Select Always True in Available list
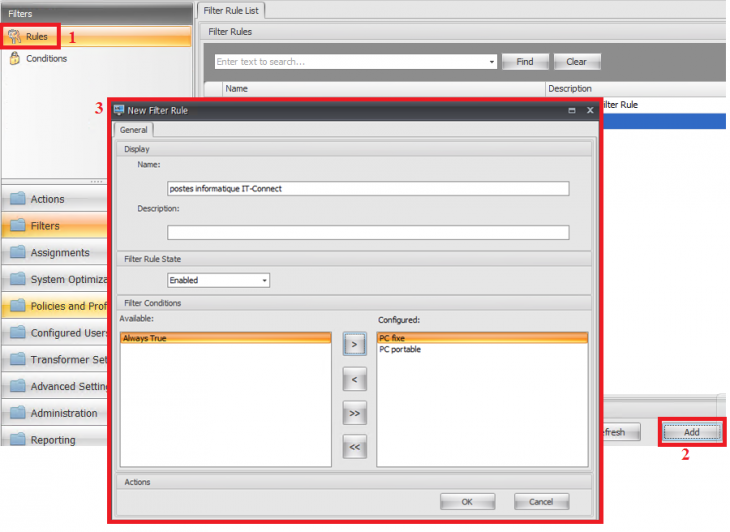 226,338
